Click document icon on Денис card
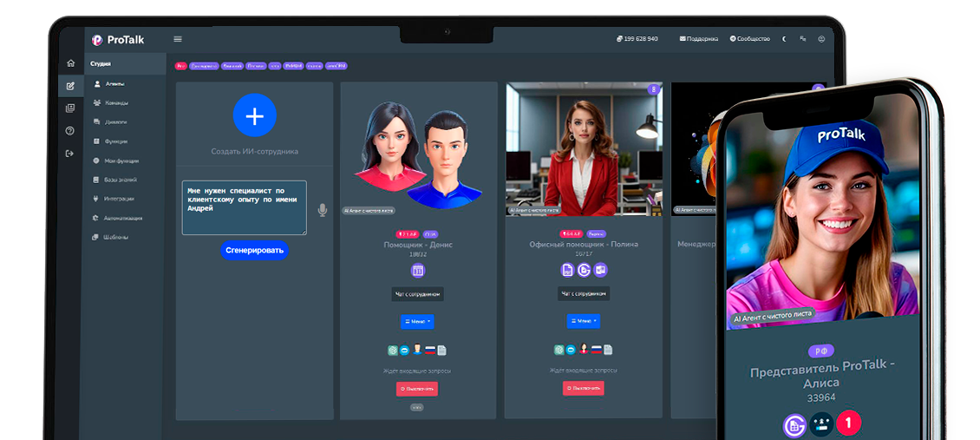Image resolution: width=980 pixels, height=440 pixels. [442, 350]
